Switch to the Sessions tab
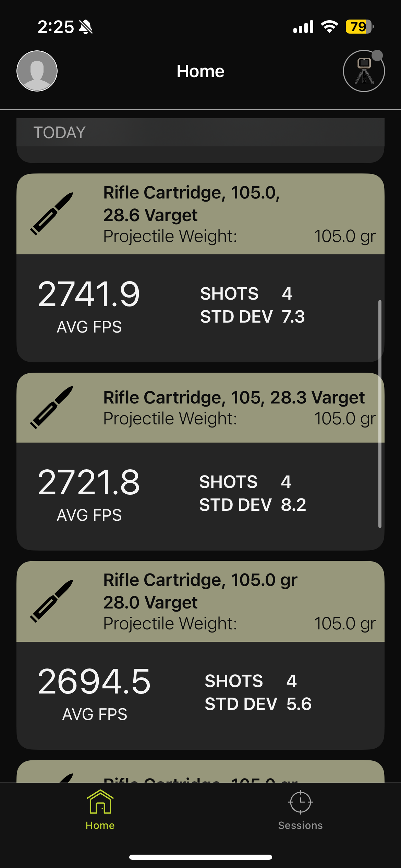 click(x=300, y=825)
